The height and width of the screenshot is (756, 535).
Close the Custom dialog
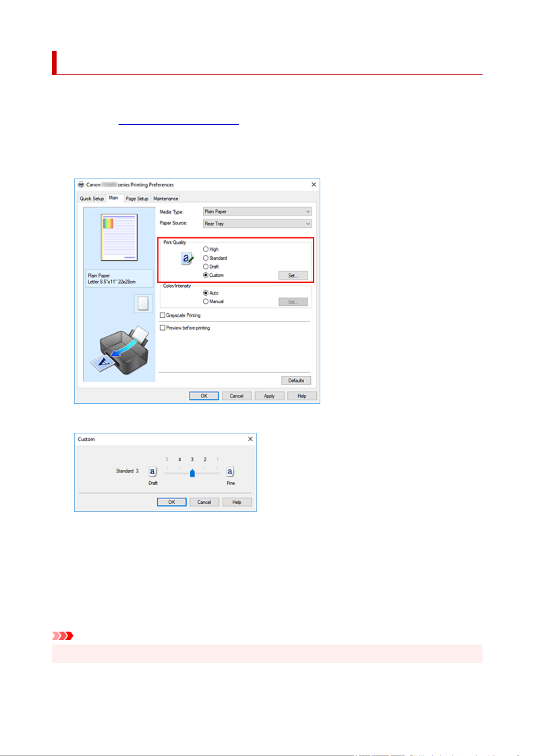[x=250, y=439]
